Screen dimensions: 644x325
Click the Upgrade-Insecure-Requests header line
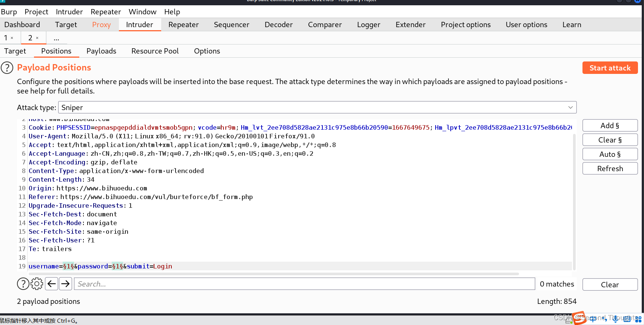[80, 205]
